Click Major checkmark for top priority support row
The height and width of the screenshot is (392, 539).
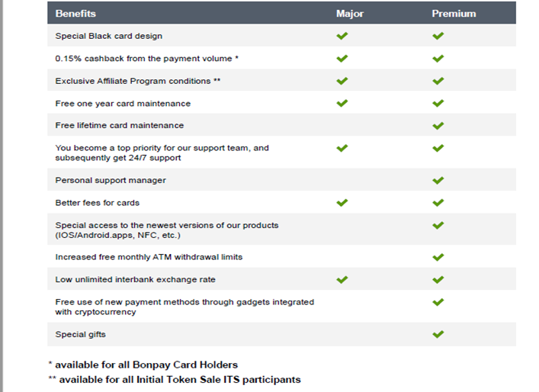click(x=342, y=148)
